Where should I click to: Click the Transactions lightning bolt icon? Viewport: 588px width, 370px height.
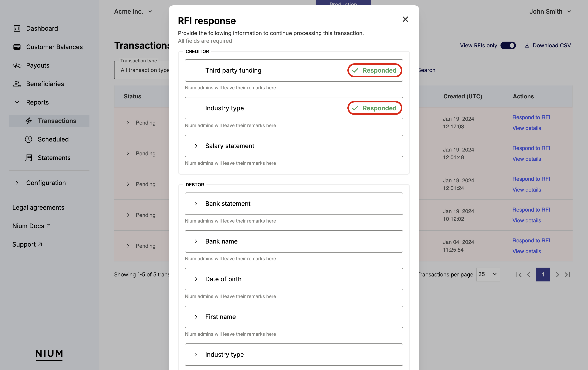pyautogui.click(x=29, y=121)
